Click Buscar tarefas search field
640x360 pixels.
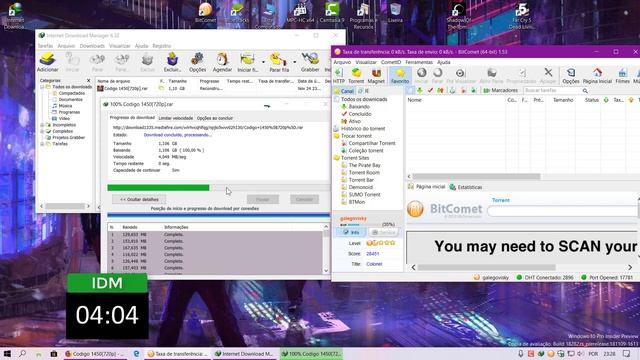click(552, 91)
